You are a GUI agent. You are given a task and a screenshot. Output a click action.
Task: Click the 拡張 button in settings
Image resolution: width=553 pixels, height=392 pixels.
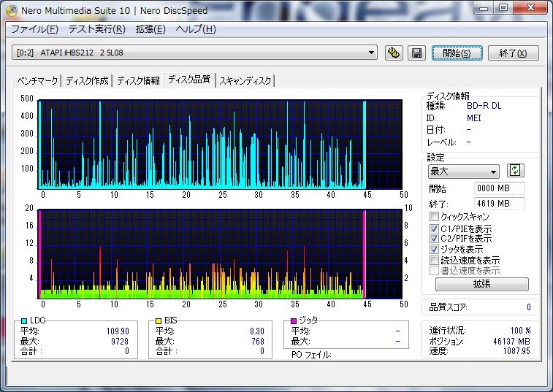(x=481, y=284)
